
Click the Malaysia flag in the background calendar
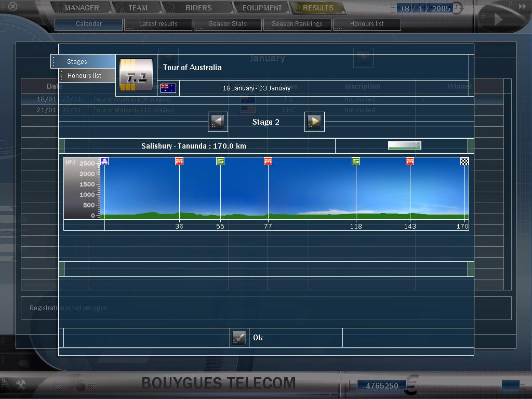coord(248,110)
